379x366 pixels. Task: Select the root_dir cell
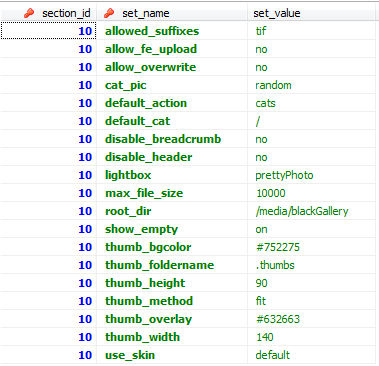coord(172,211)
